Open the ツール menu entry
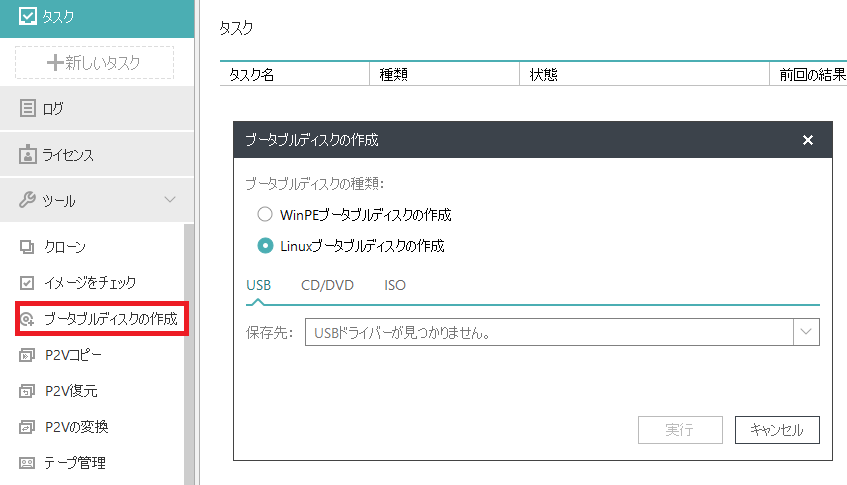 click(97, 200)
